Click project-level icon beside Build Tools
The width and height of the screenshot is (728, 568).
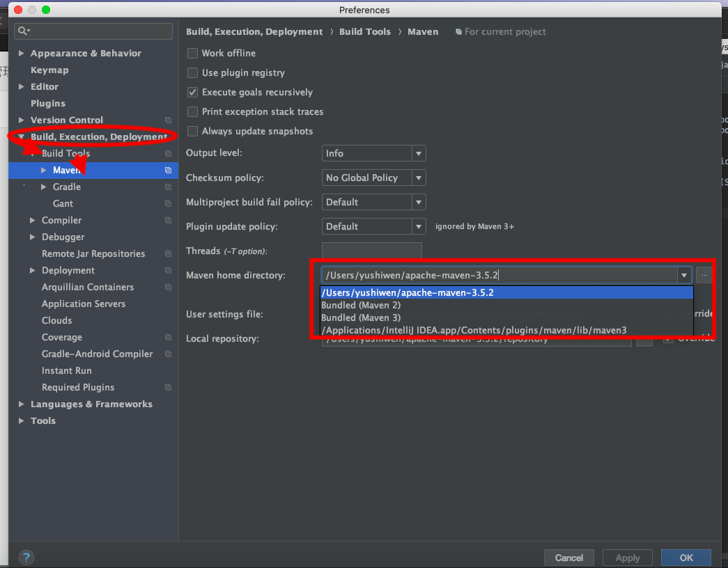click(168, 154)
